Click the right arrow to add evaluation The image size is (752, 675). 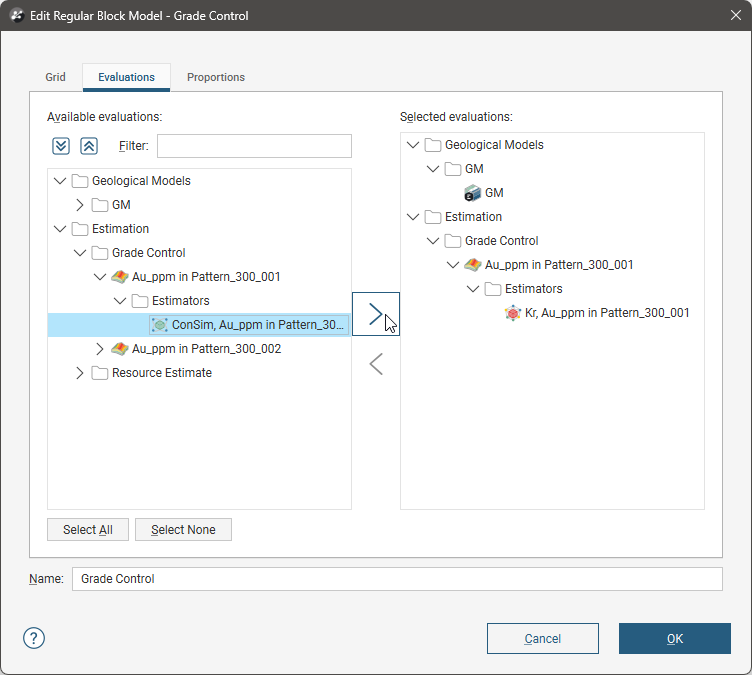tap(375, 314)
